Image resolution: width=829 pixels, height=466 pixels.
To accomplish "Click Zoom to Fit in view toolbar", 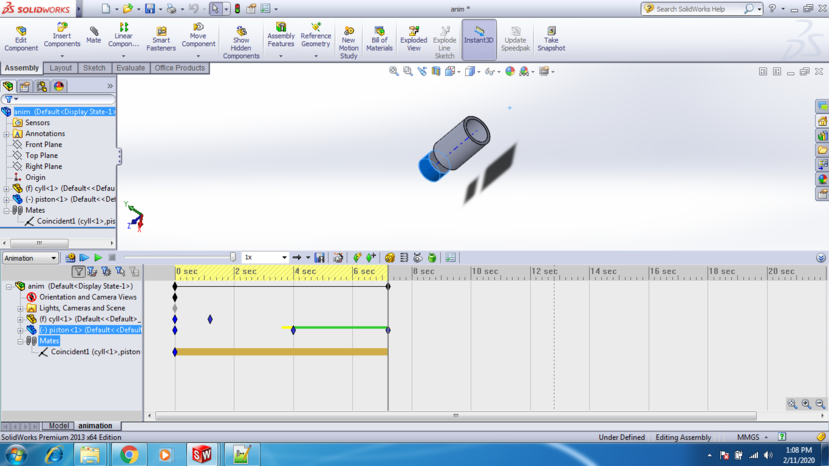I will 393,71.
